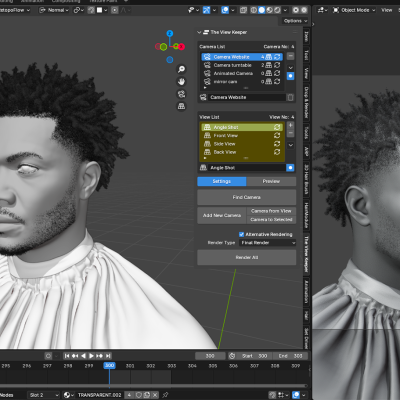The width and height of the screenshot is (400, 400).
Task: Open Tool sidebar tab
Action: tap(306, 55)
